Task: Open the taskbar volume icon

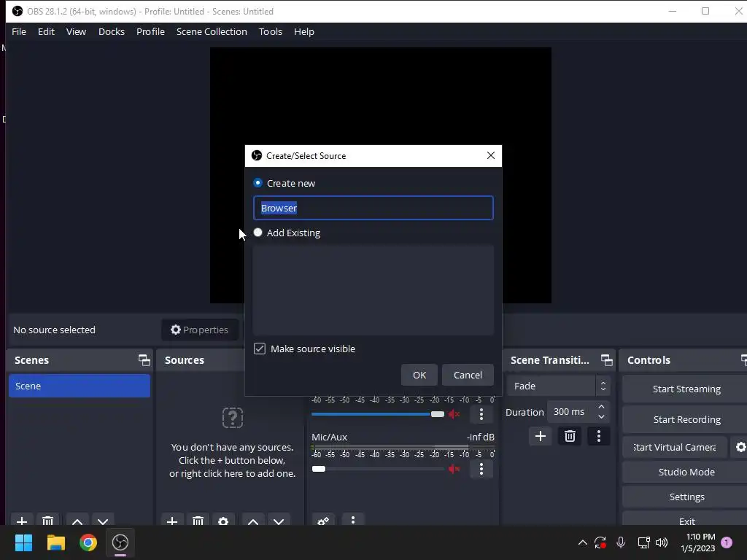Action: [662, 542]
